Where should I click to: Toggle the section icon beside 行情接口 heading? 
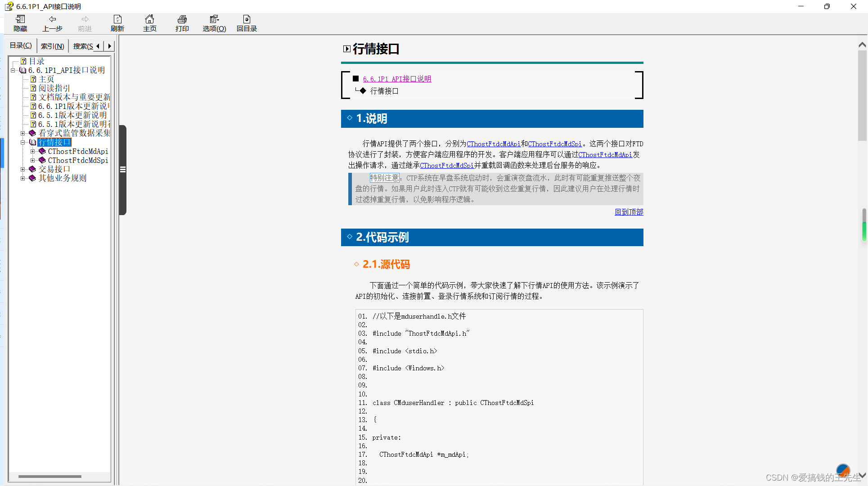tap(346, 49)
